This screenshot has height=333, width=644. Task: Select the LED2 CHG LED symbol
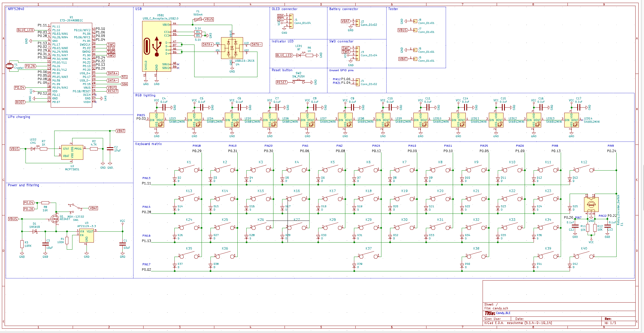pos(33,149)
